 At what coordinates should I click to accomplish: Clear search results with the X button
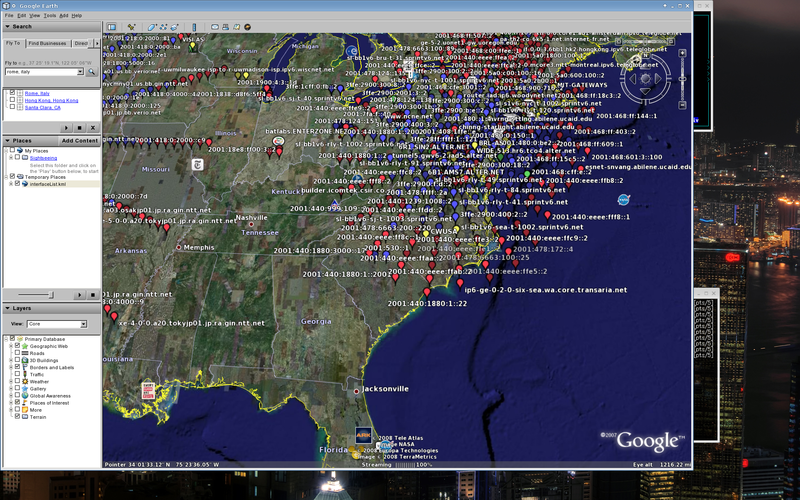point(93,128)
